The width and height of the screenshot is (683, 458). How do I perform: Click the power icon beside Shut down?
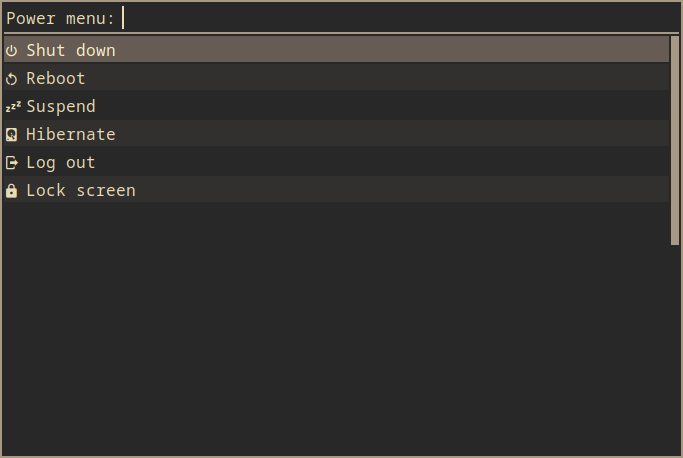click(x=12, y=51)
